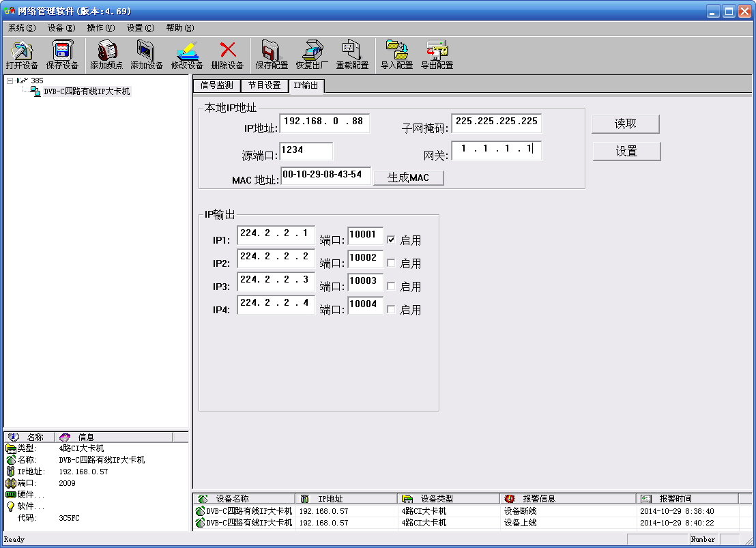Click the IP3 address field 224.2.2.3
The image size is (756, 548).
point(276,281)
